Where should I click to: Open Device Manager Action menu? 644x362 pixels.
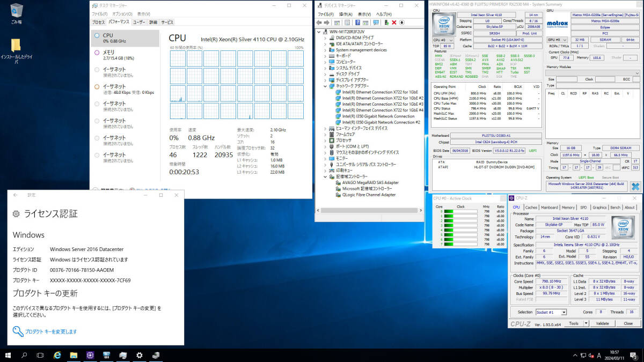[x=346, y=14]
